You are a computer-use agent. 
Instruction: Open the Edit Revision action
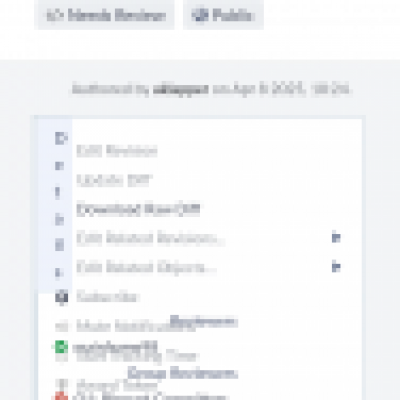click(117, 151)
